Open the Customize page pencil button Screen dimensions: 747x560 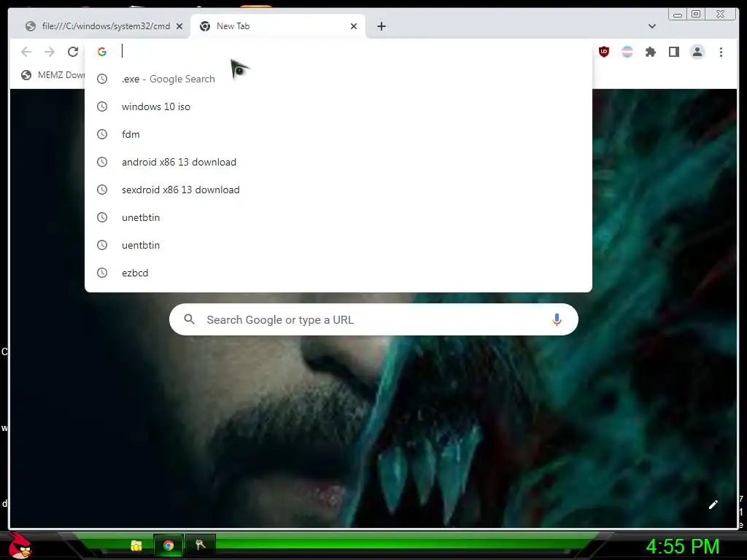point(713,505)
